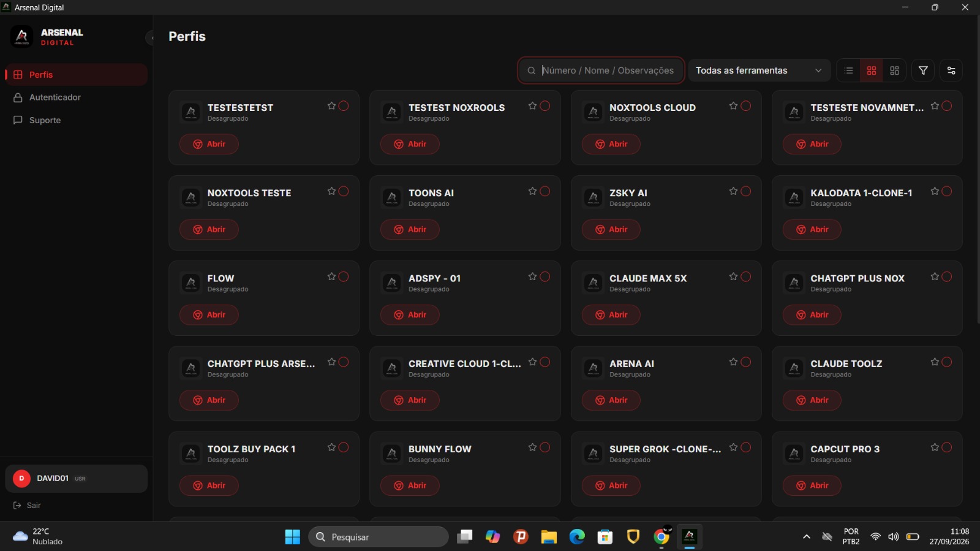Star the ARENA AI profile
Viewport: 980px width, 551px height.
coord(733,362)
